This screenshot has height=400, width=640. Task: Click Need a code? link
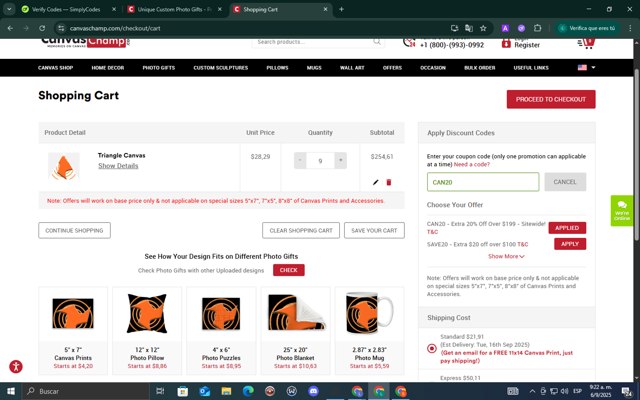pyautogui.click(x=471, y=164)
